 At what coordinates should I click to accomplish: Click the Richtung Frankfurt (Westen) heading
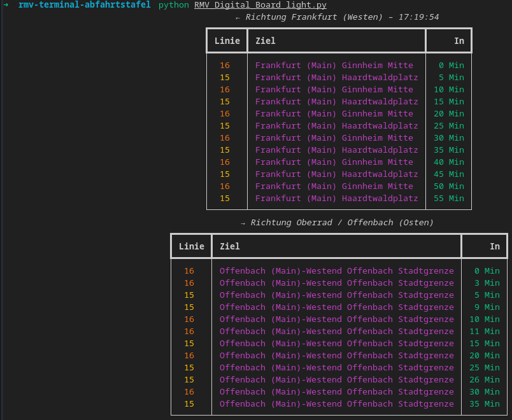click(x=338, y=17)
